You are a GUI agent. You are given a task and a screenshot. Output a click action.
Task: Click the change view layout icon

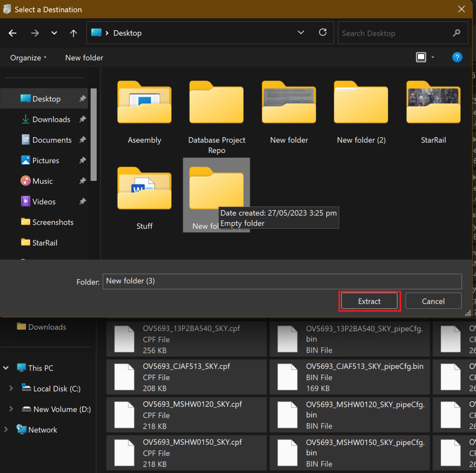421,57
